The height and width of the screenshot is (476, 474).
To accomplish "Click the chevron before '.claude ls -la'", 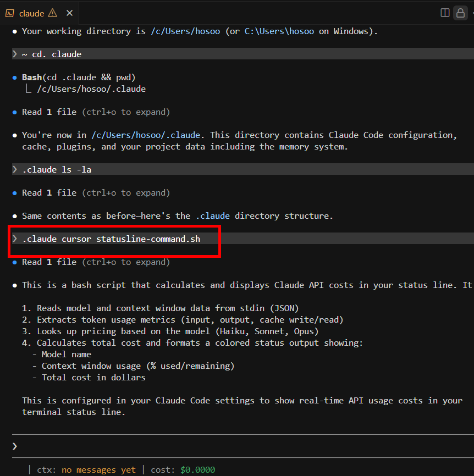I will (x=15, y=169).
